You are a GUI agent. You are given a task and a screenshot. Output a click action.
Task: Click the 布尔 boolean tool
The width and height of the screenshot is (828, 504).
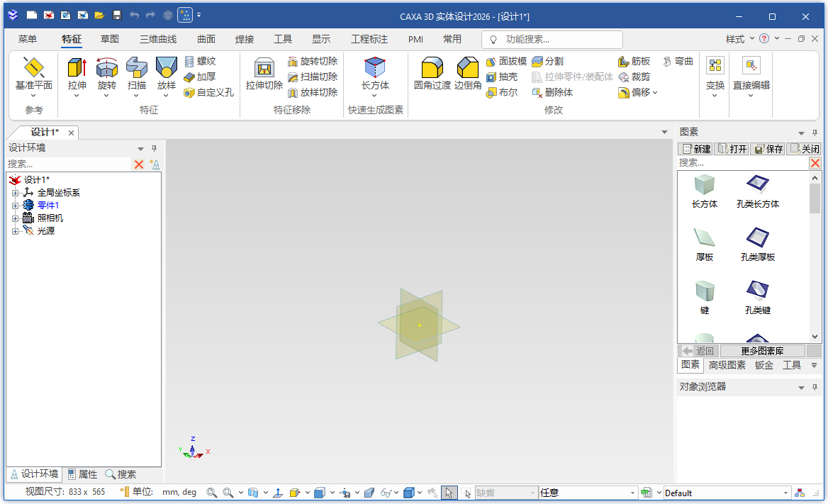[x=502, y=92]
